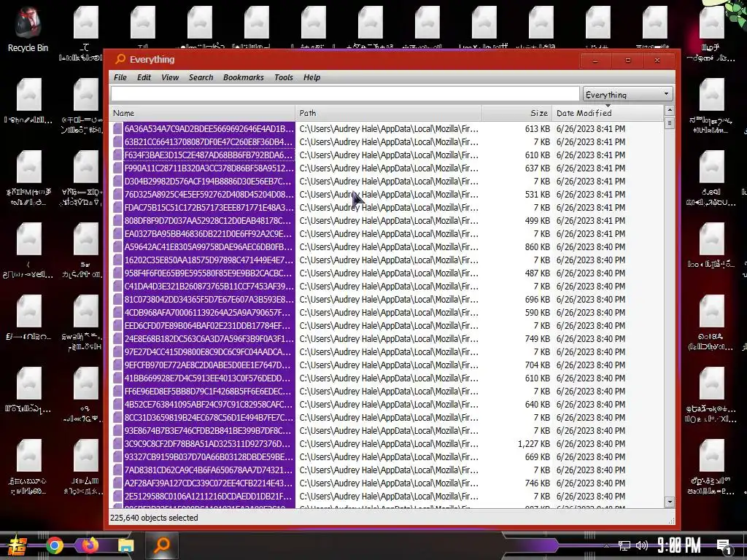
Task: Open the Everything filter dropdown
Action: tap(628, 94)
